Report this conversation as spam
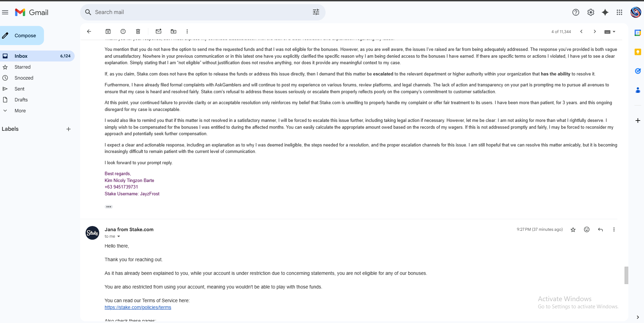This screenshot has height=323, width=644. pos(123,31)
